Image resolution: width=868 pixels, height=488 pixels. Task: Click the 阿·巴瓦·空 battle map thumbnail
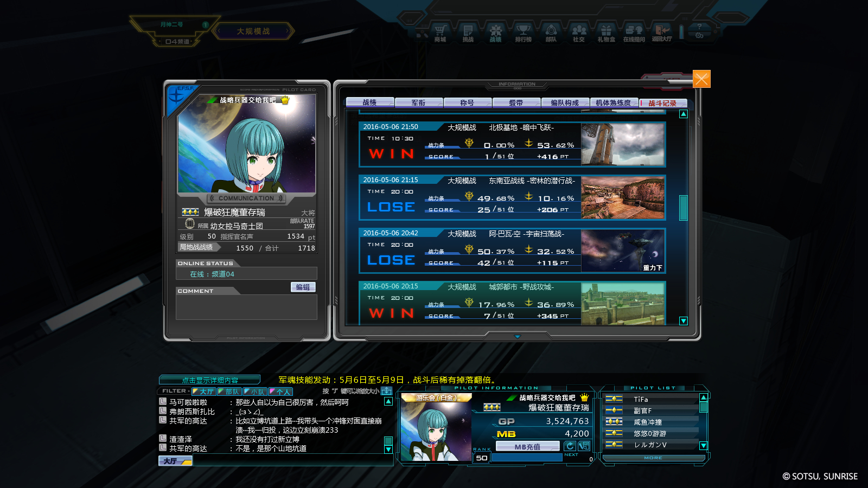pyautogui.click(x=623, y=251)
